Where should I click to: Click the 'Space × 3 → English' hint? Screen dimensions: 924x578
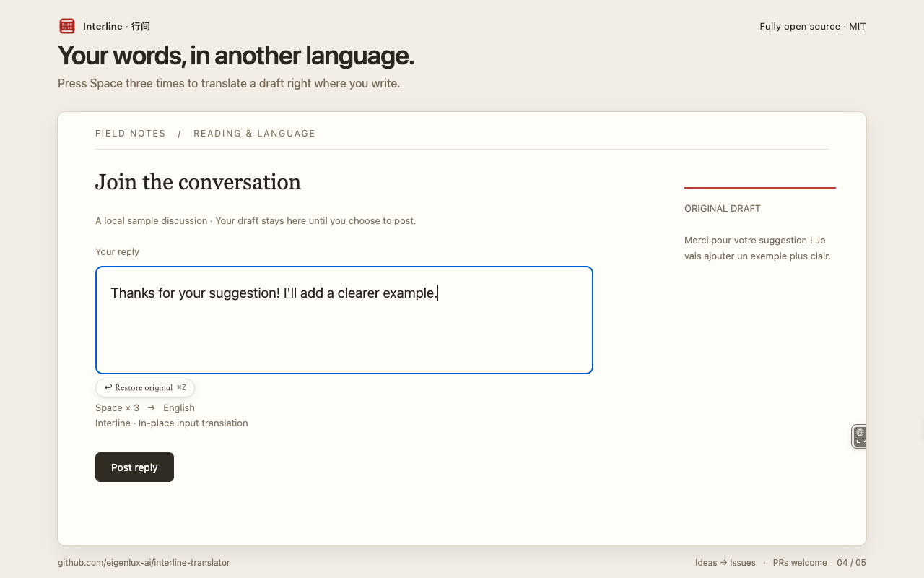pos(145,408)
